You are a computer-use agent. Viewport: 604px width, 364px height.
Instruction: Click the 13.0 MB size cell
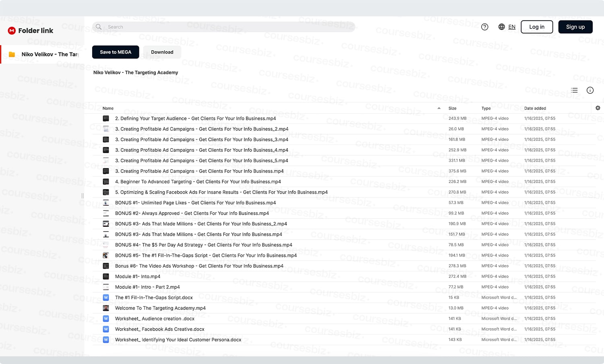click(x=456, y=308)
